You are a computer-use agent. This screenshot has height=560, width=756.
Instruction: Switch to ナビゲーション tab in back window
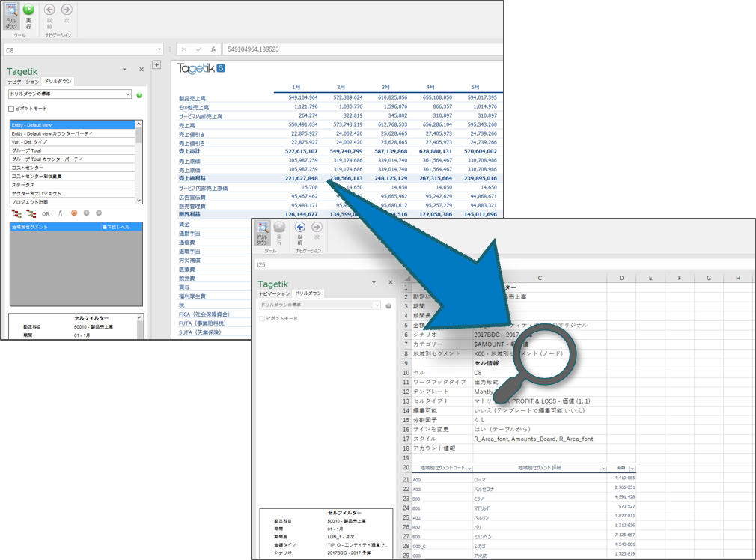click(23, 82)
